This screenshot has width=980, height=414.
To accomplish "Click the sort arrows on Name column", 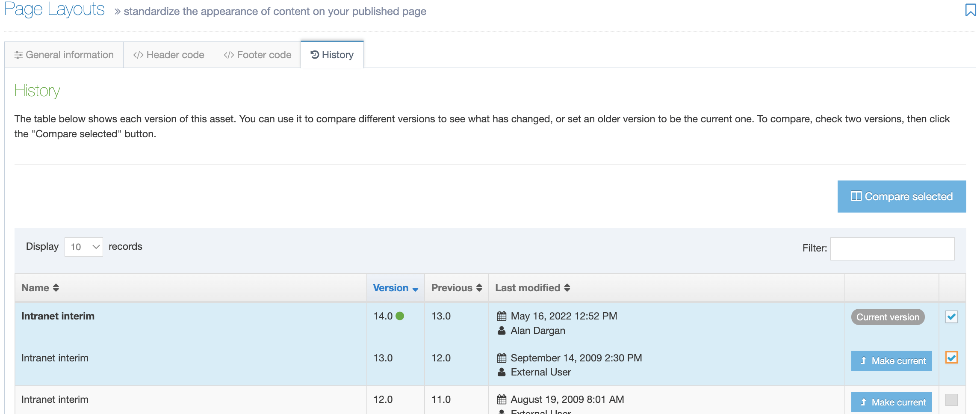I will tap(56, 288).
